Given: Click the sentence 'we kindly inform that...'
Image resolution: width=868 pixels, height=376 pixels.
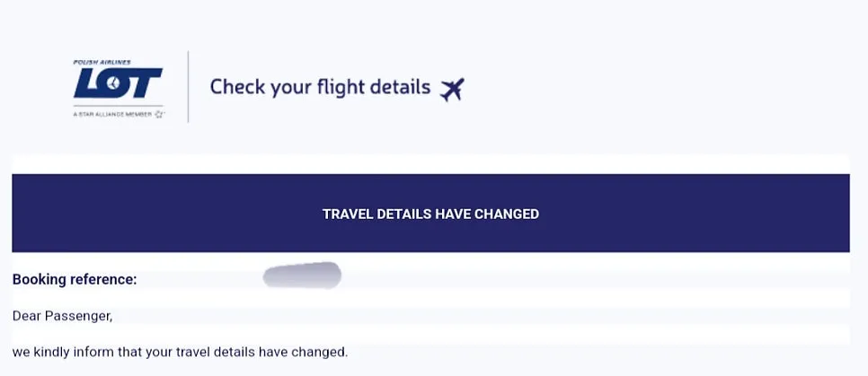Looking at the screenshot, I should click(x=180, y=353).
